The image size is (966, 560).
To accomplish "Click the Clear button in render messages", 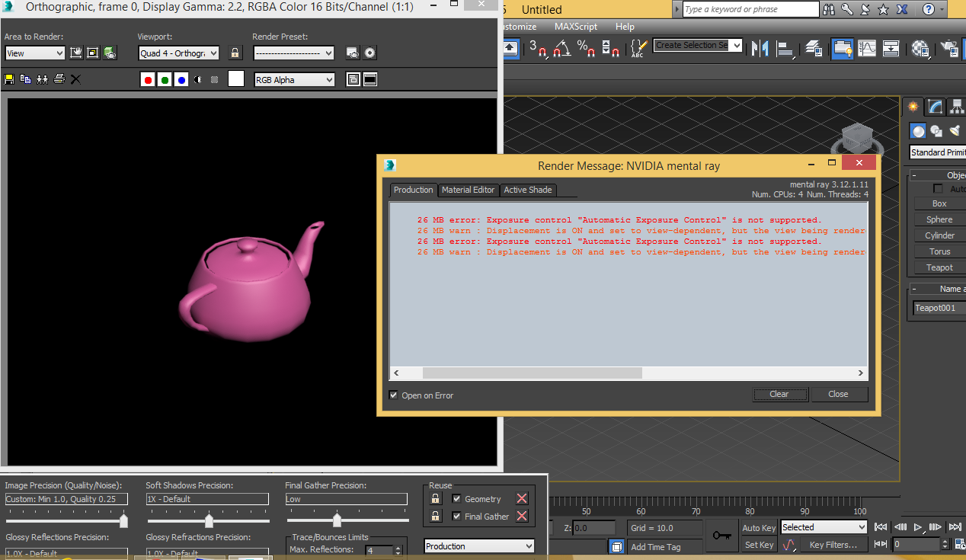I will [x=779, y=394].
